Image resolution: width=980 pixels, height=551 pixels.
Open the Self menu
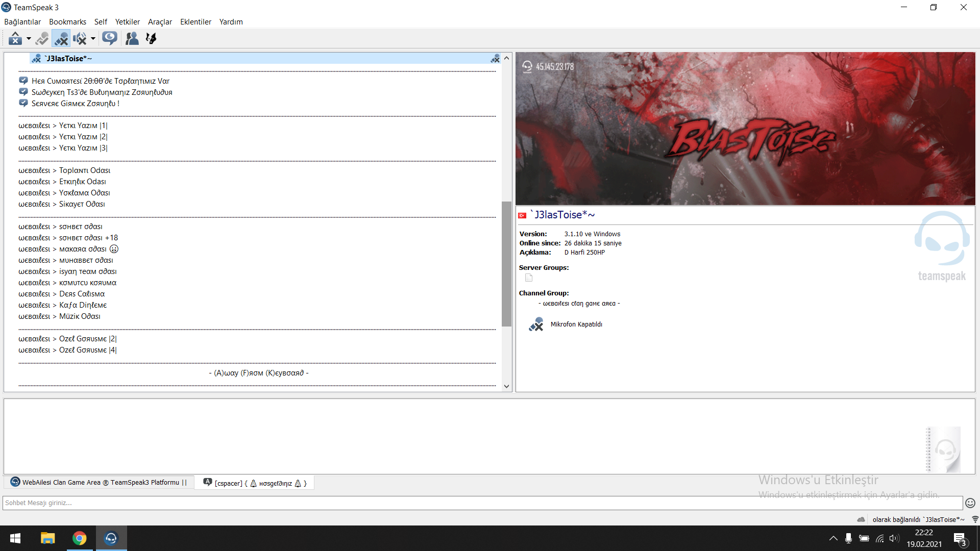(101, 22)
